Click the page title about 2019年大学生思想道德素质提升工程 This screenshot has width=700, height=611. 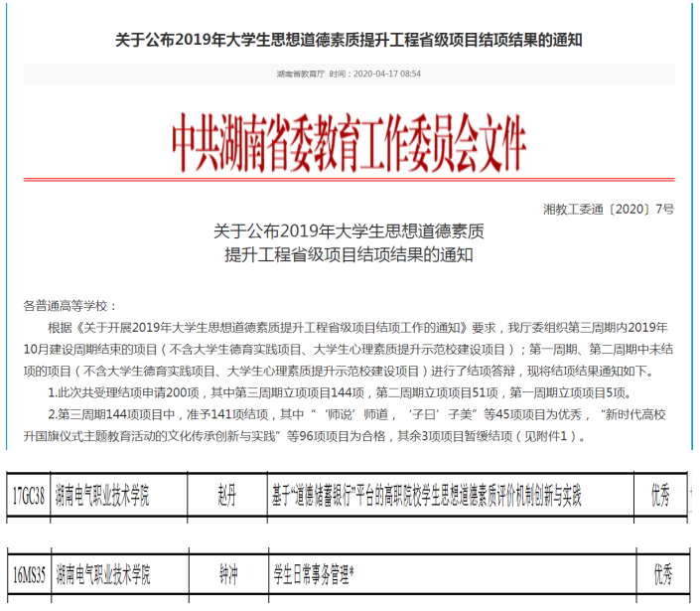click(349, 40)
